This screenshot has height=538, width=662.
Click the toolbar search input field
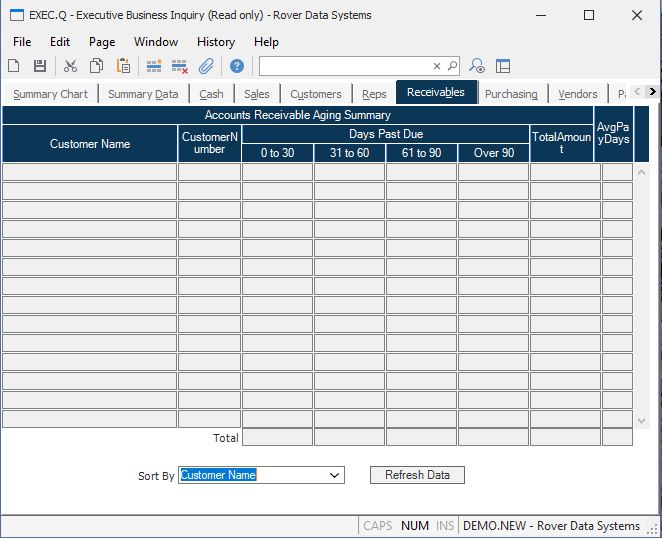345,66
